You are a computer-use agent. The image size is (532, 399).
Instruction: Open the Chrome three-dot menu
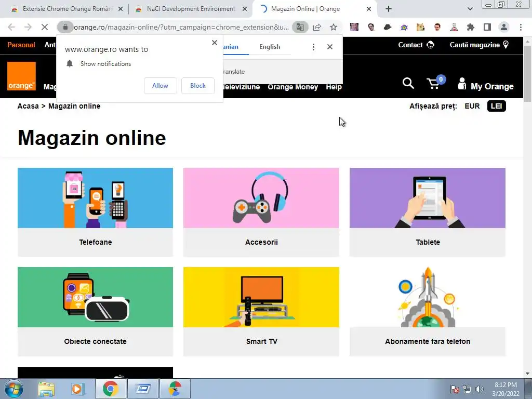(x=521, y=27)
